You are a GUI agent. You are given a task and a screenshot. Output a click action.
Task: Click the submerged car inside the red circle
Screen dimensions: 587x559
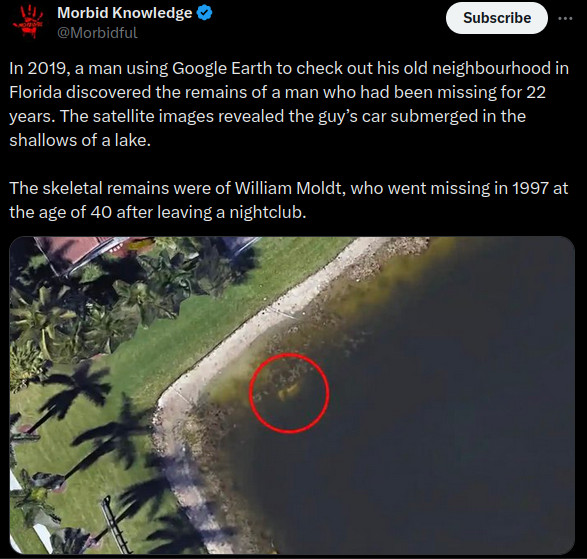(288, 391)
